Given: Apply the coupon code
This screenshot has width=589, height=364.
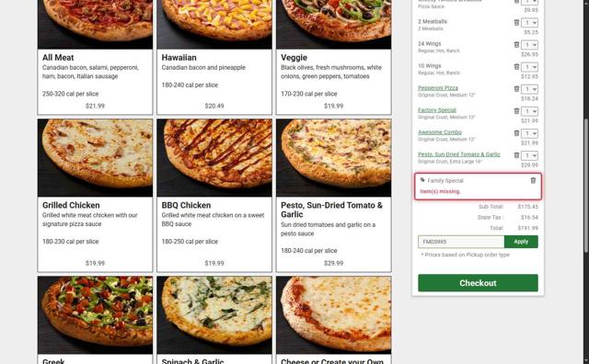Looking at the screenshot, I should (521, 242).
